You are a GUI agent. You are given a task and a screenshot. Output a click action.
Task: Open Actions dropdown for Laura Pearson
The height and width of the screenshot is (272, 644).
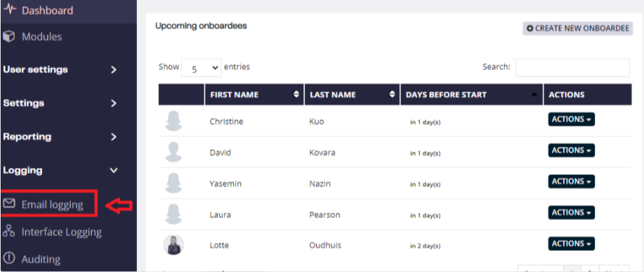(x=571, y=212)
